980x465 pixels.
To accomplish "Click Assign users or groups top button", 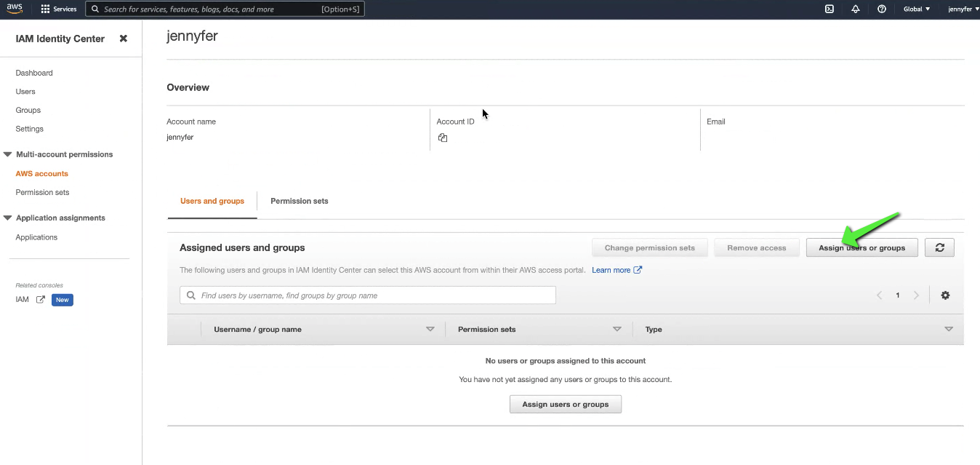I will tap(862, 247).
